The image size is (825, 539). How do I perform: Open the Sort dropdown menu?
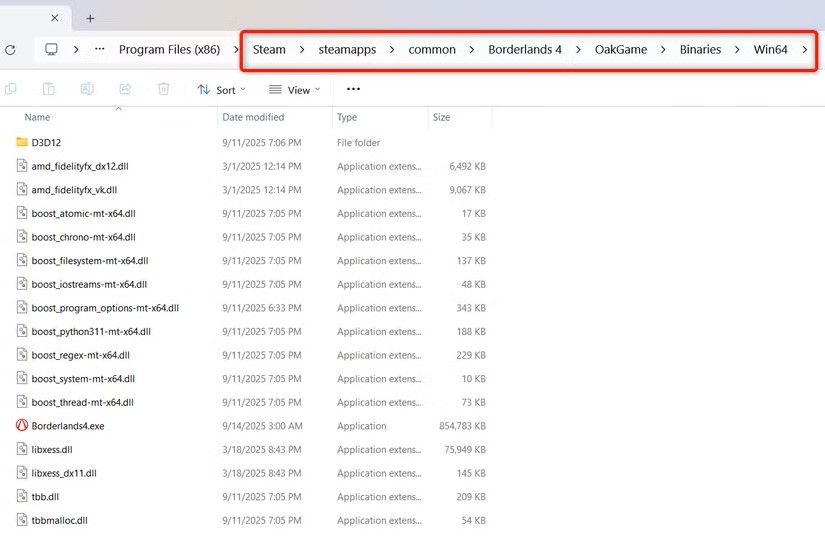click(x=221, y=90)
